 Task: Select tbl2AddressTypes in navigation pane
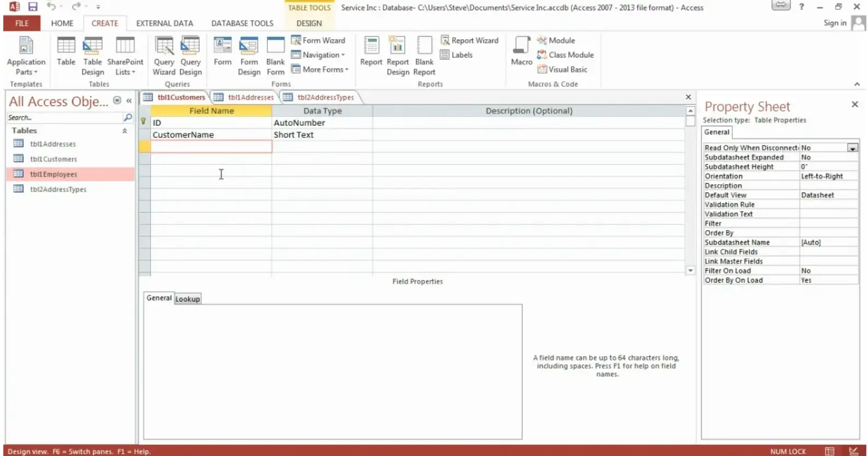point(58,189)
